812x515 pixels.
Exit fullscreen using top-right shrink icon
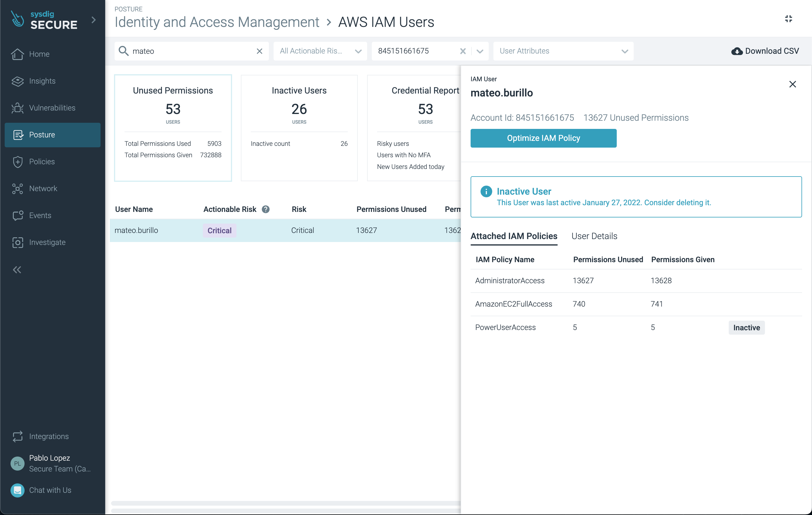(788, 19)
